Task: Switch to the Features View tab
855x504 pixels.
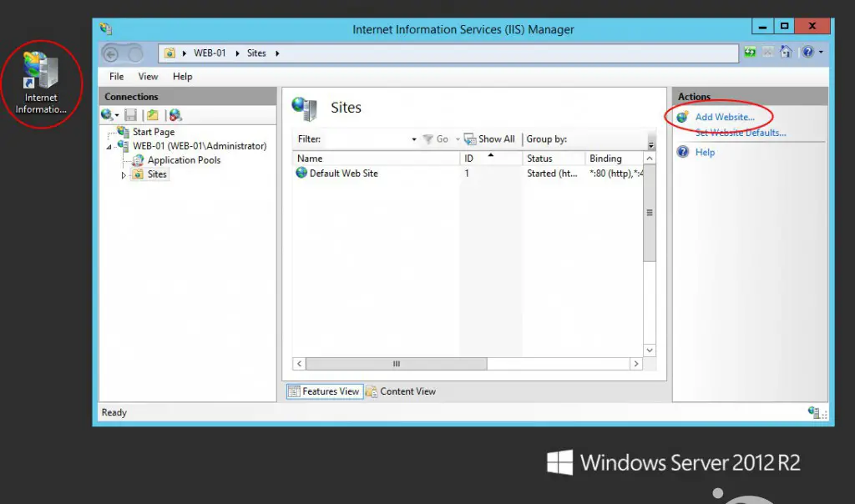Action: (325, 391)
